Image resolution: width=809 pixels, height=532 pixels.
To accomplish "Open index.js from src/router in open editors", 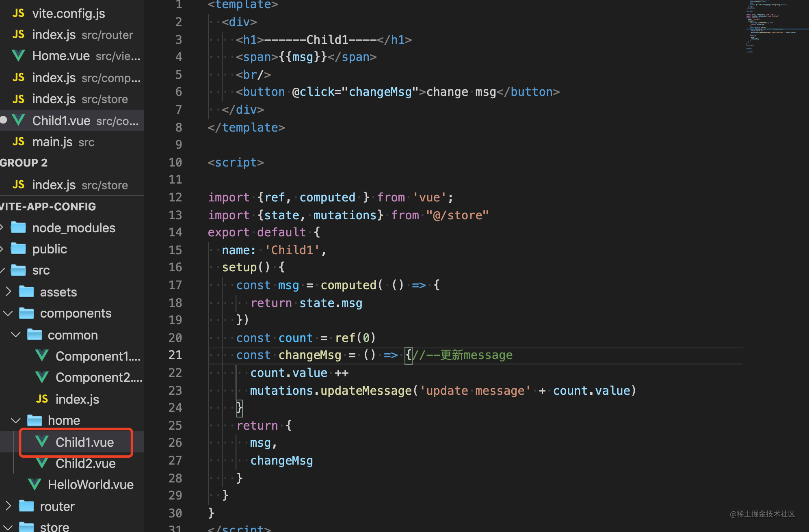I will point(82,35).
